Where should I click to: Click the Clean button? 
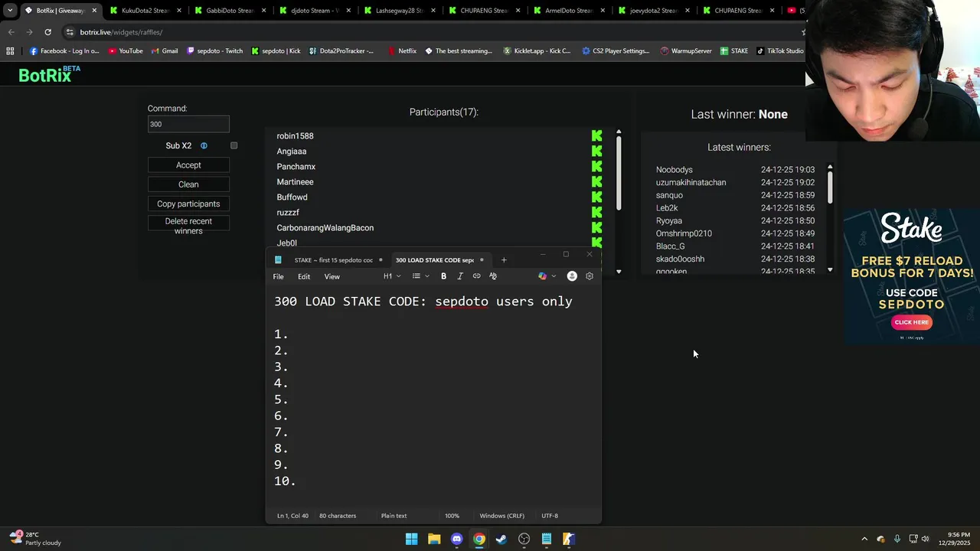pyautogui.click(x=188, y=184)
